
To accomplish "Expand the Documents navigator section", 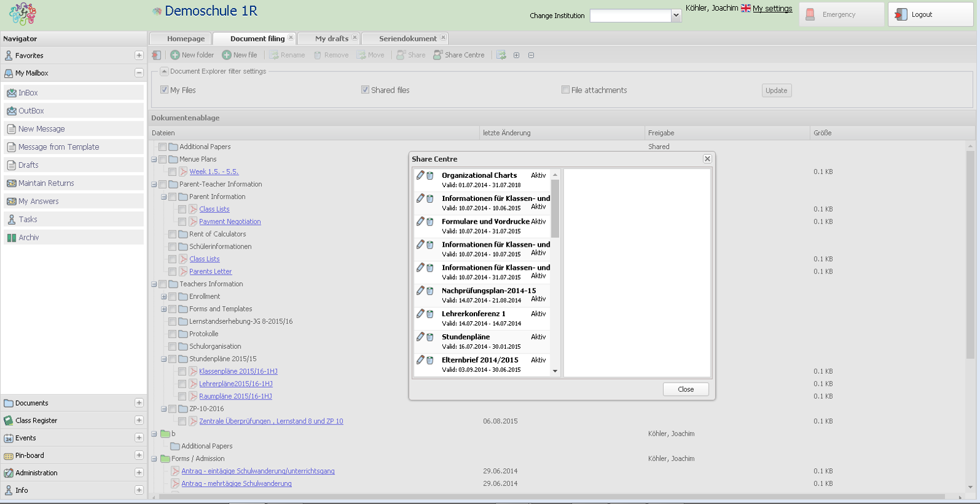I will (139, 403).
